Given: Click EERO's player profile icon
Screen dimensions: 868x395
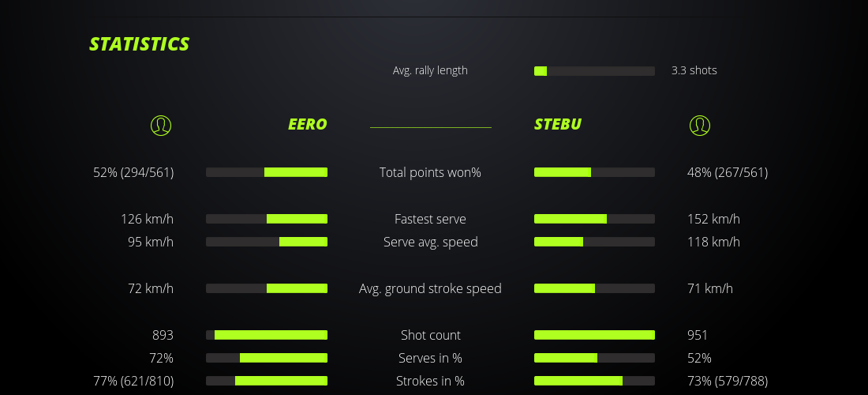Looking at the screenshot, I should (161, 125).
